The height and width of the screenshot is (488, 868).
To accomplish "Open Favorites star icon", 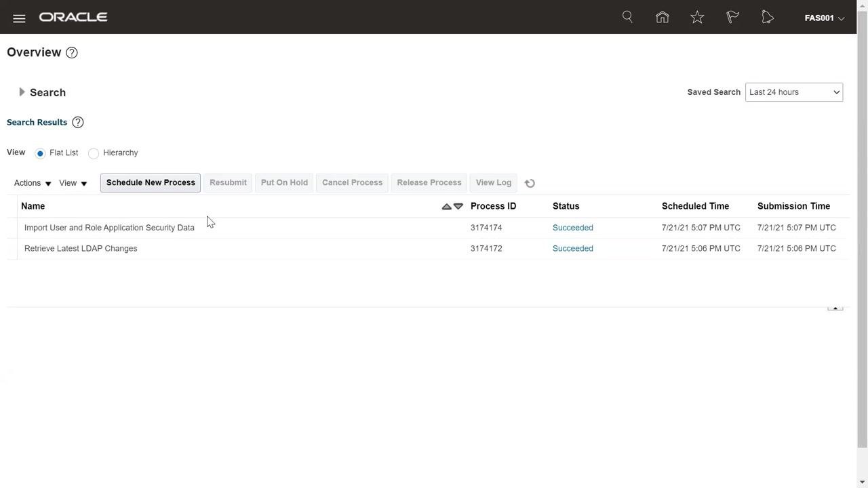I will [x=697, y=17].
